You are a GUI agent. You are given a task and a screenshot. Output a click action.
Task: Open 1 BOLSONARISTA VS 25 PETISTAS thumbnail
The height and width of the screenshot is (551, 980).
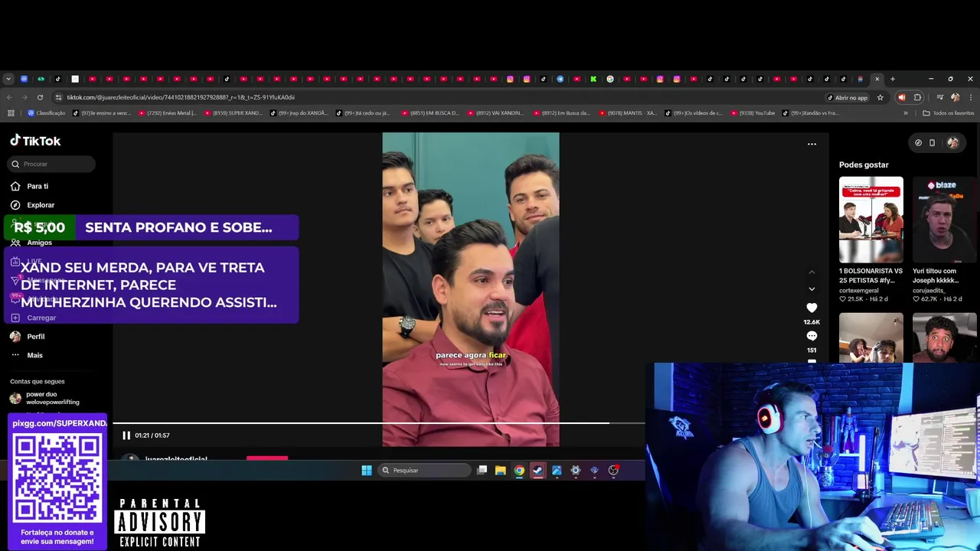pos(871,220)
